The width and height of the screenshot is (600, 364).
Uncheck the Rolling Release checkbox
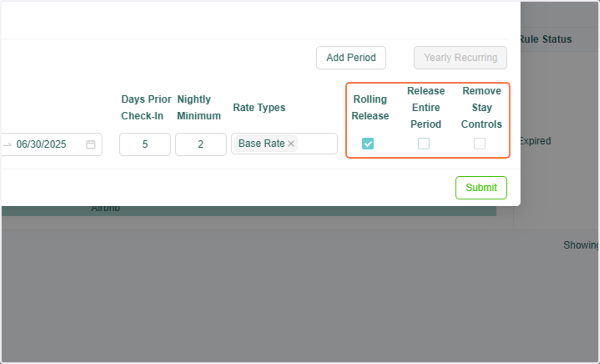[368, 144]
